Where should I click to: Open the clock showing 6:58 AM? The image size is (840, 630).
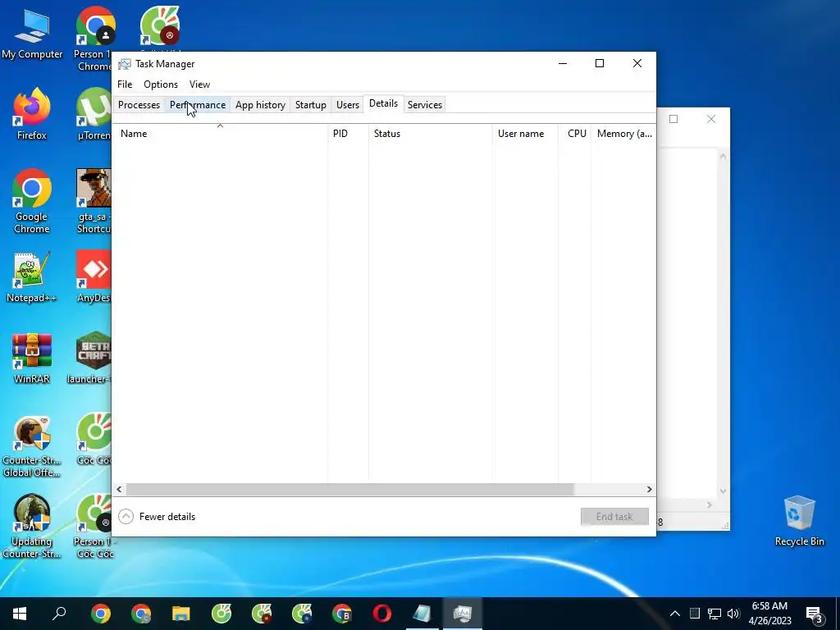(x=769, y=614)
